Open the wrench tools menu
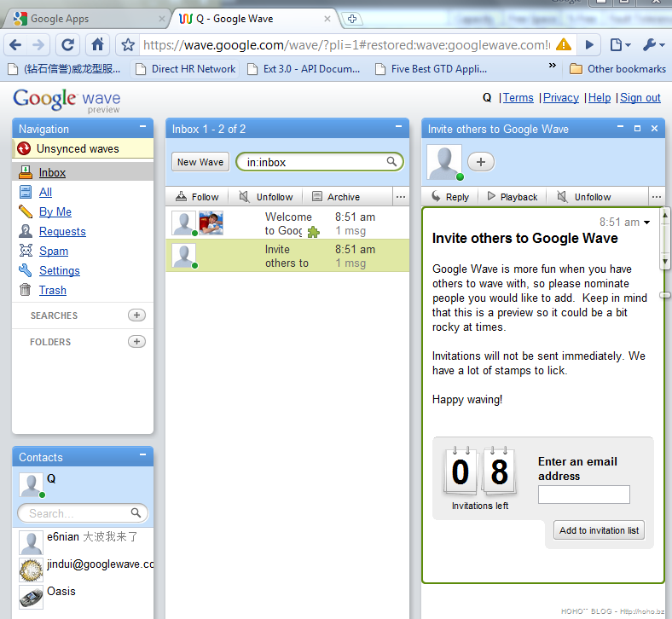 (x=653, y=44)
